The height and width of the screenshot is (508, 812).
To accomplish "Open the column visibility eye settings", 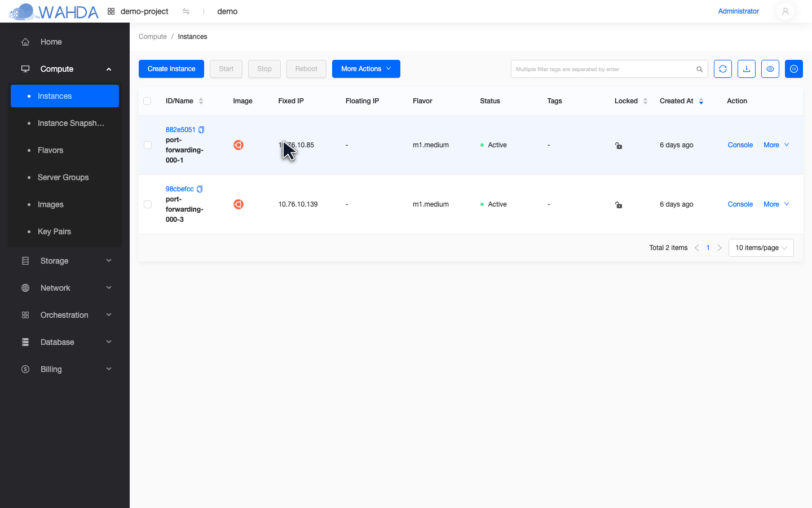I will 770,69.
